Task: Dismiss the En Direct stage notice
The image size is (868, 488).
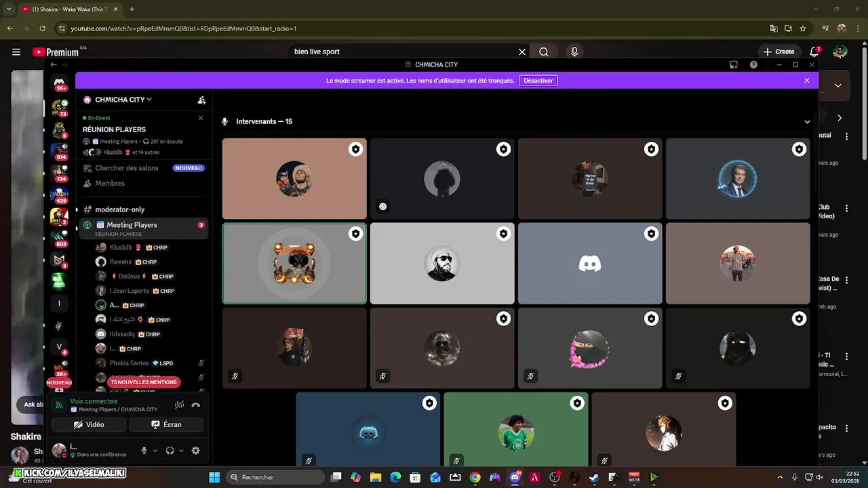Action: click(201, 118)
